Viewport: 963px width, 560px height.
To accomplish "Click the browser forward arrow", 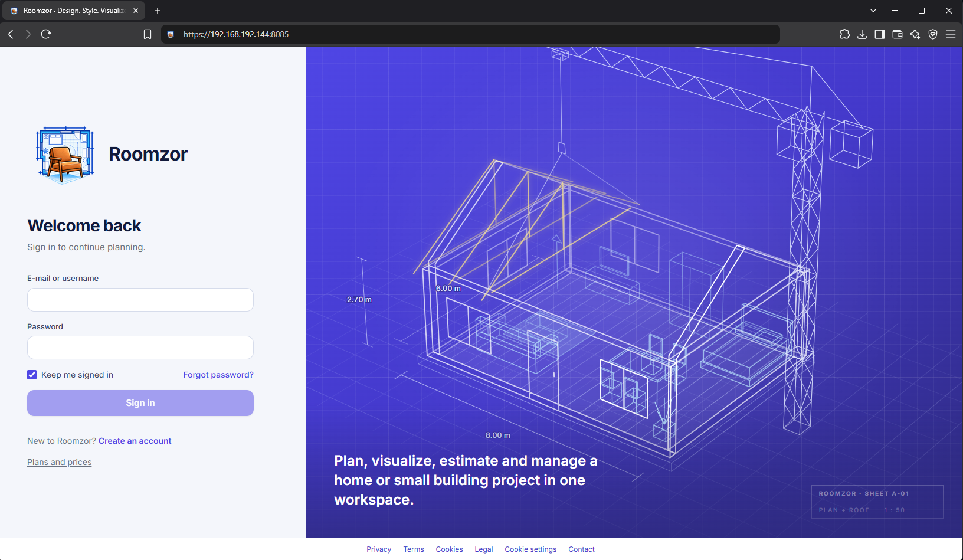I will point(28,34).
